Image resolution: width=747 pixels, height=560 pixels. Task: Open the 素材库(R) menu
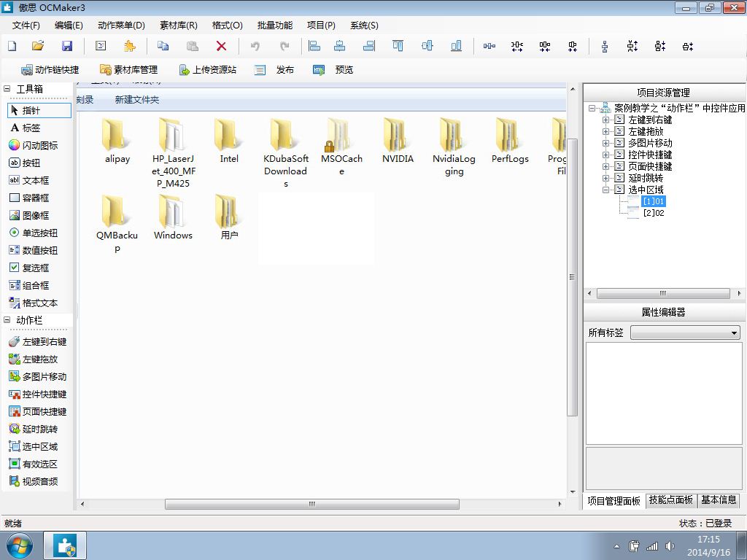pos(179,26)
